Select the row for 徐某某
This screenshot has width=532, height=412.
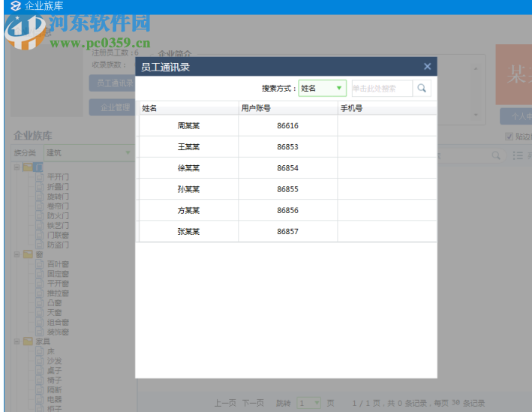(287, 167)
